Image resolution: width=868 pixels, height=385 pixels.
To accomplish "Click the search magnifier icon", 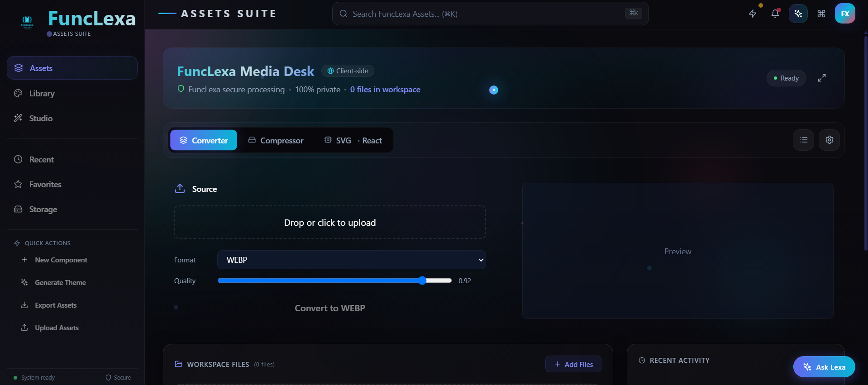I will pos(343,14).
